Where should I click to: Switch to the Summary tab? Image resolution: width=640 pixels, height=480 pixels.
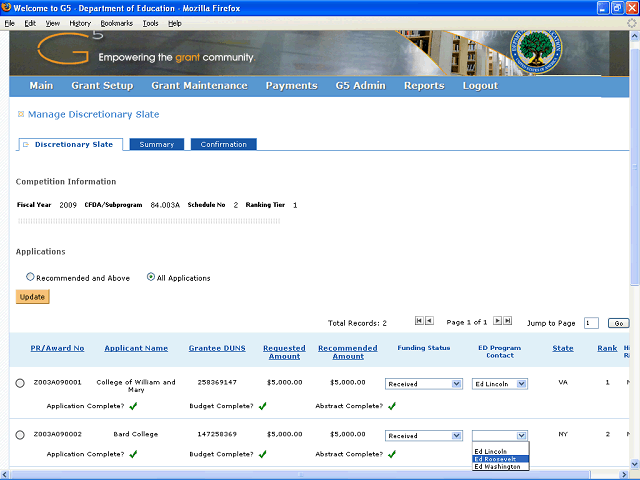point(156,145)
